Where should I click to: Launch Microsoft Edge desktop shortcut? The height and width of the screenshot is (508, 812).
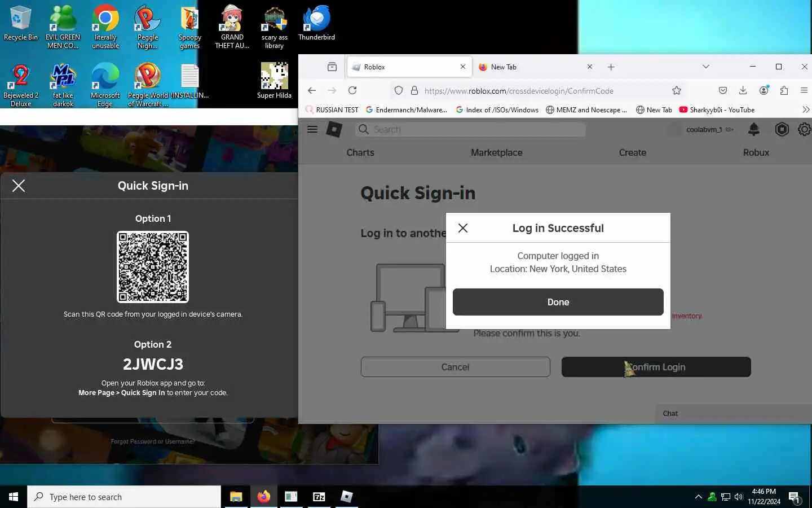click(x=105, y=85)
